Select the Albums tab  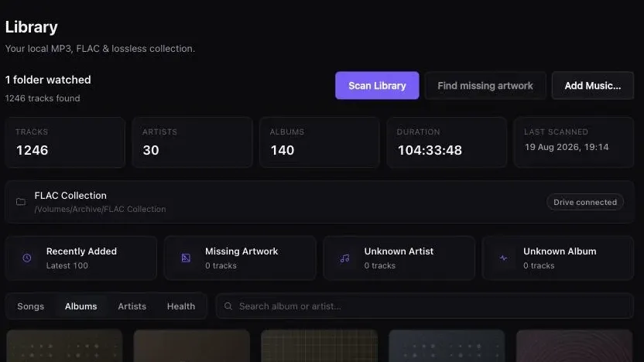click(81, 306)
